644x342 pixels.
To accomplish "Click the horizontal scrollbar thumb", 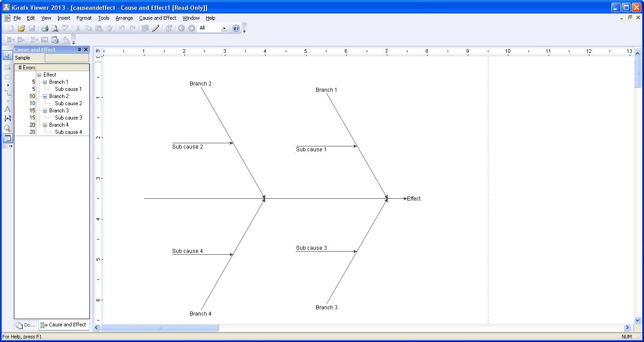I will point(160,328).
